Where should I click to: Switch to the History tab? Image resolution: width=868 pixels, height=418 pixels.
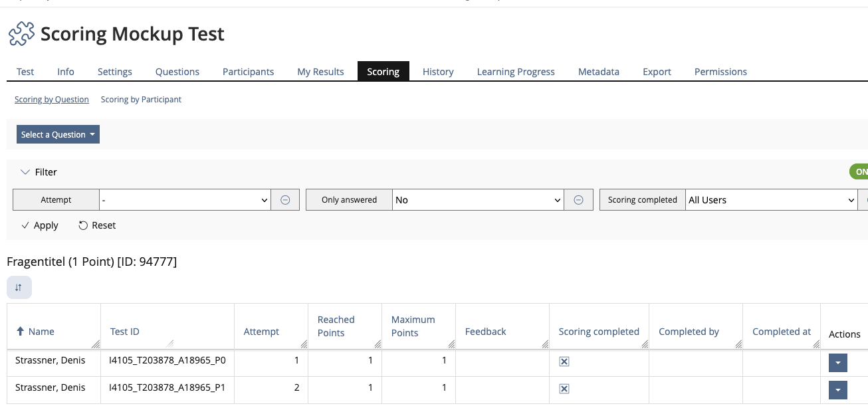point(438,71)
